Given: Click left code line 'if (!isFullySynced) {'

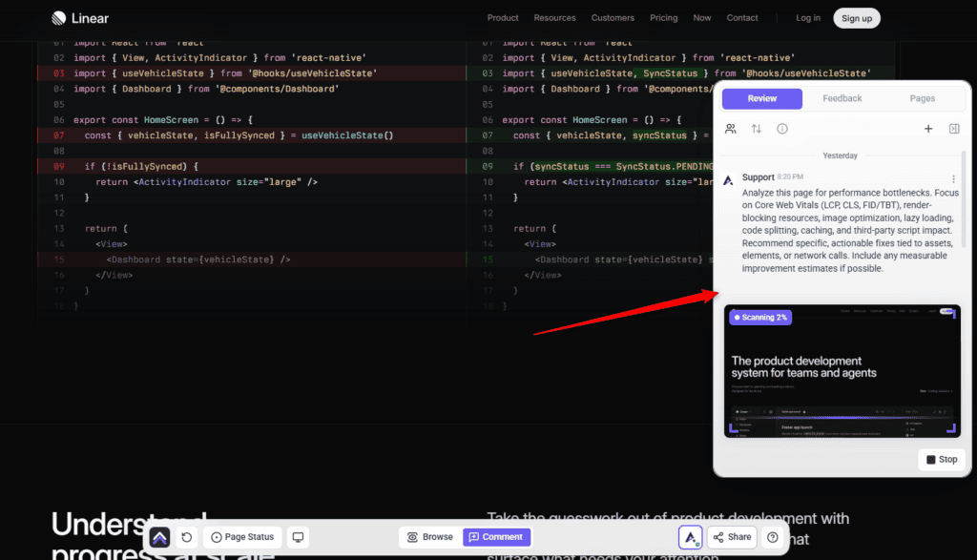Looking at the screenshot, I should point(141,166).
